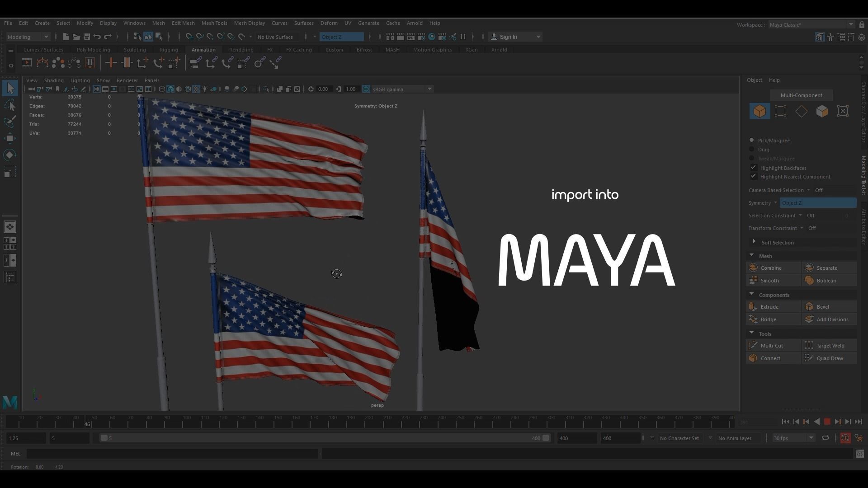
Task: Open the Arnold menu in menu bar
Action: point(414,23)
